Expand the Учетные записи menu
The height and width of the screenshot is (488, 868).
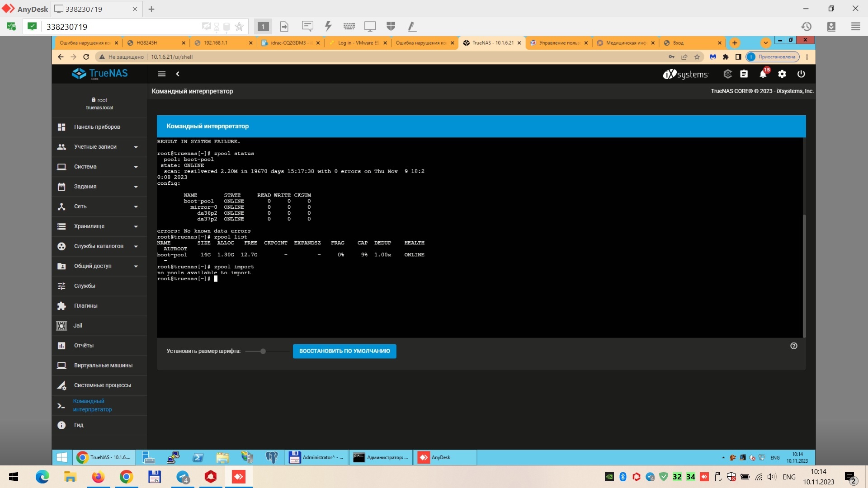99,147
